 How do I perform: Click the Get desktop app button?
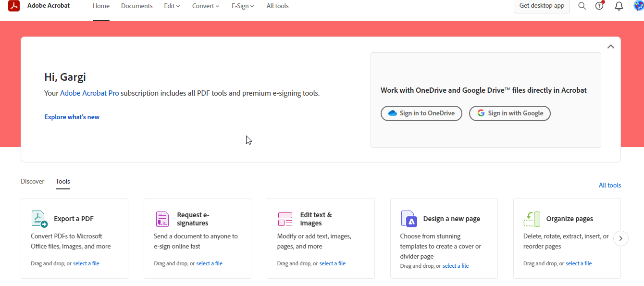[542, 6]
